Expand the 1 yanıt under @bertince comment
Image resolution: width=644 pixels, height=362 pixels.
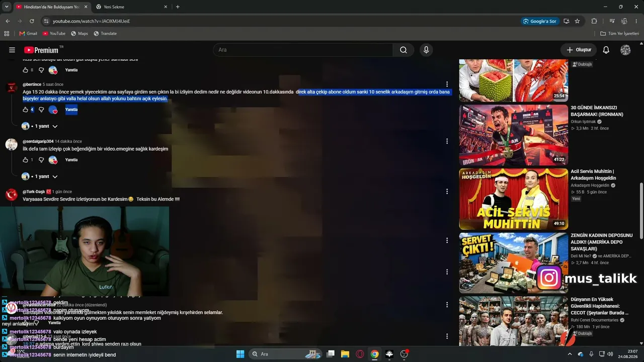(x=40, y=126)
